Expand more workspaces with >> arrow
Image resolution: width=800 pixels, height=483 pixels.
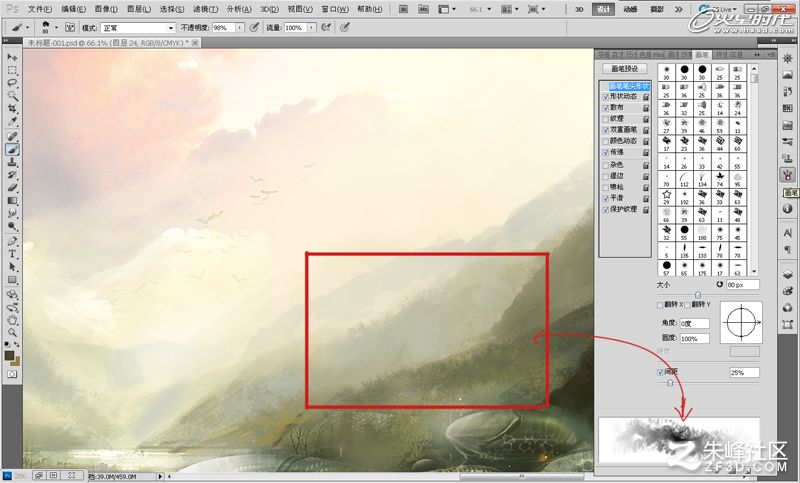tap(678, 9)
